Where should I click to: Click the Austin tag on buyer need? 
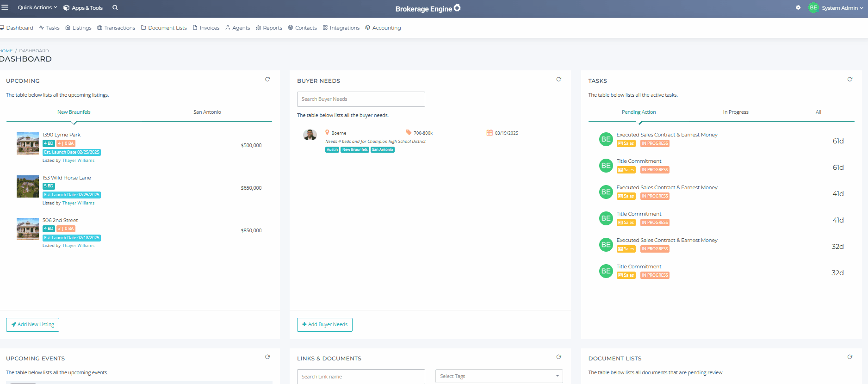click(332, 149)
